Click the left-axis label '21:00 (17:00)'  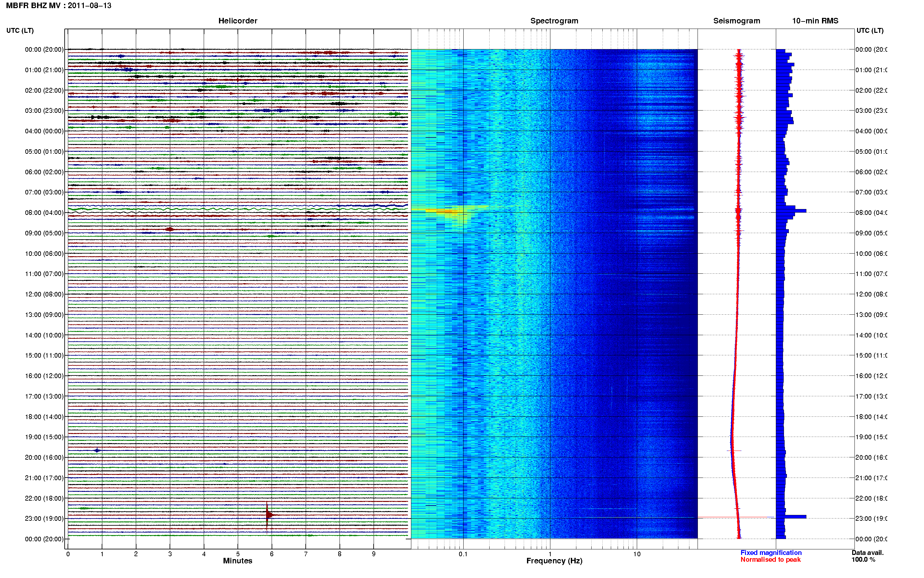point(44,478)
